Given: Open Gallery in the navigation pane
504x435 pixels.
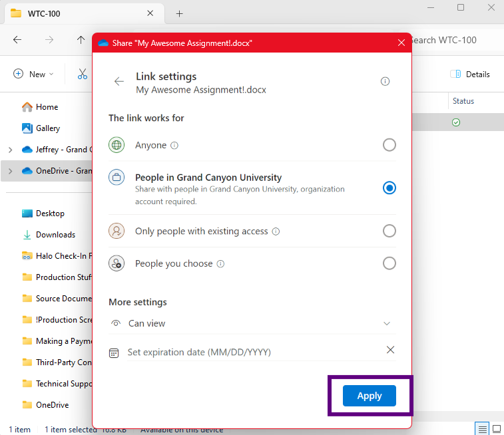Looking at the screenshot, I should [x=41, y=128].
